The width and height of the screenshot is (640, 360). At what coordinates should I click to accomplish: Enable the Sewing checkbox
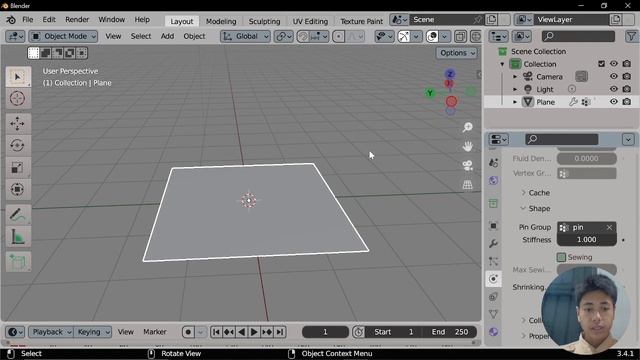pyautogui.click(x=562, y=257)
